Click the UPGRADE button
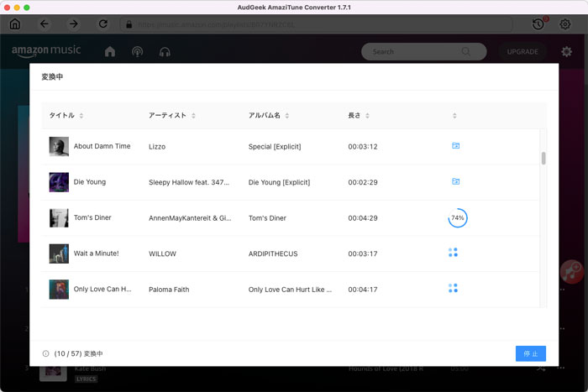Screen dimensions: 588x392 click(522, 52)
